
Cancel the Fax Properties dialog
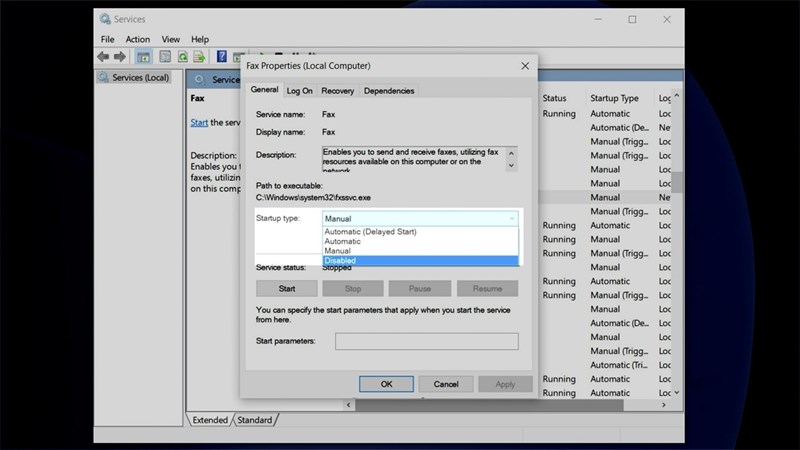[446, 384]
